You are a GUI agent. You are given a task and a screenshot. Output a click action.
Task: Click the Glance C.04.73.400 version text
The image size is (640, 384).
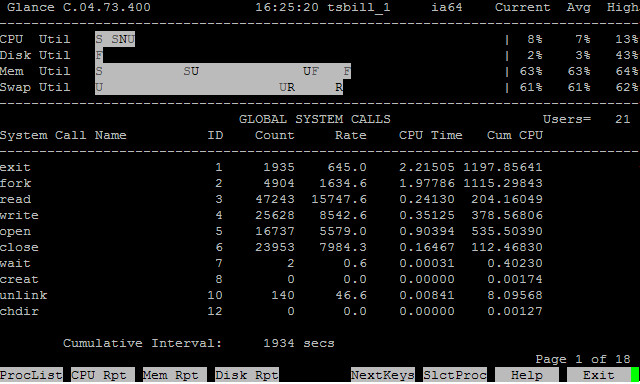[79, 7]
